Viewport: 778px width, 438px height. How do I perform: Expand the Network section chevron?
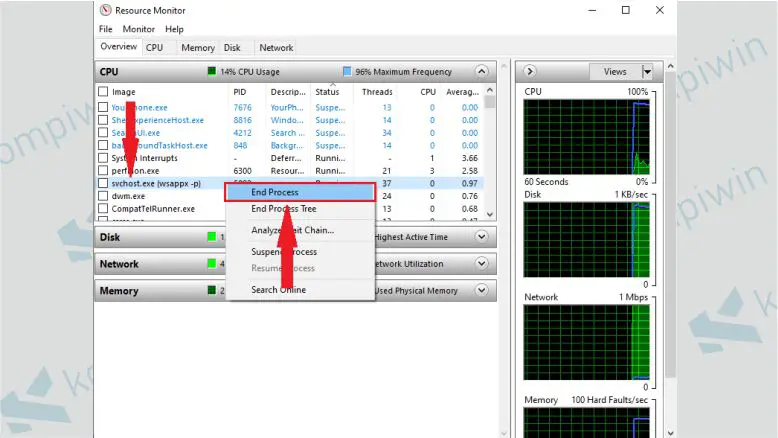(481, 263)
